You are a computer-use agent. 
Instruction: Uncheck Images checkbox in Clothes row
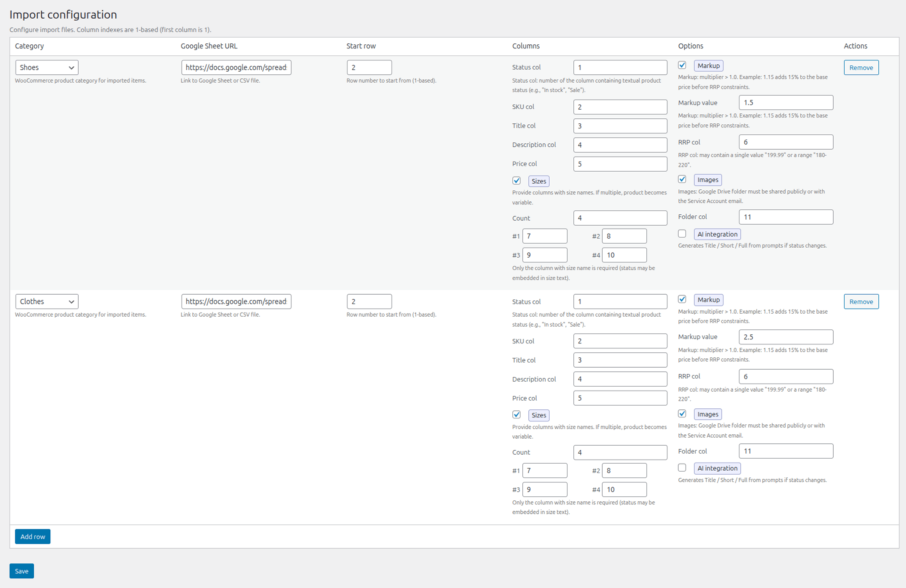click(x=682, y=414)
